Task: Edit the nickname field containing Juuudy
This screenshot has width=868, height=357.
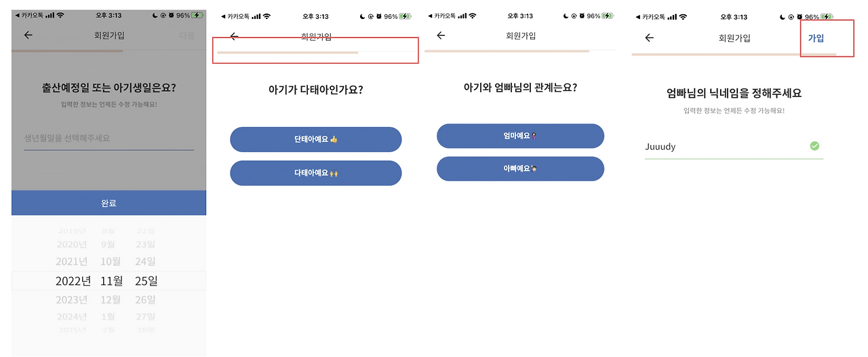Action: (x=734, y=147)
